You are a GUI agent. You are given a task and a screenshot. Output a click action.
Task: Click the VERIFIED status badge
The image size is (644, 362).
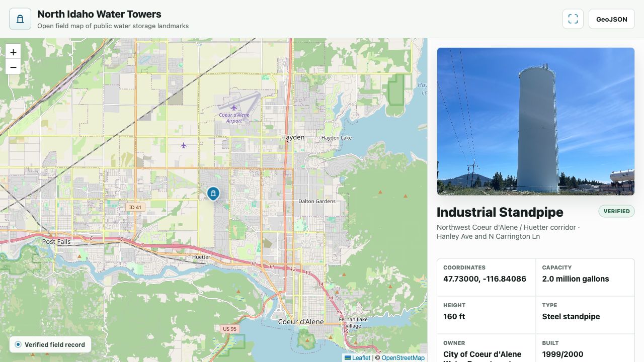(x=616, y=211)
